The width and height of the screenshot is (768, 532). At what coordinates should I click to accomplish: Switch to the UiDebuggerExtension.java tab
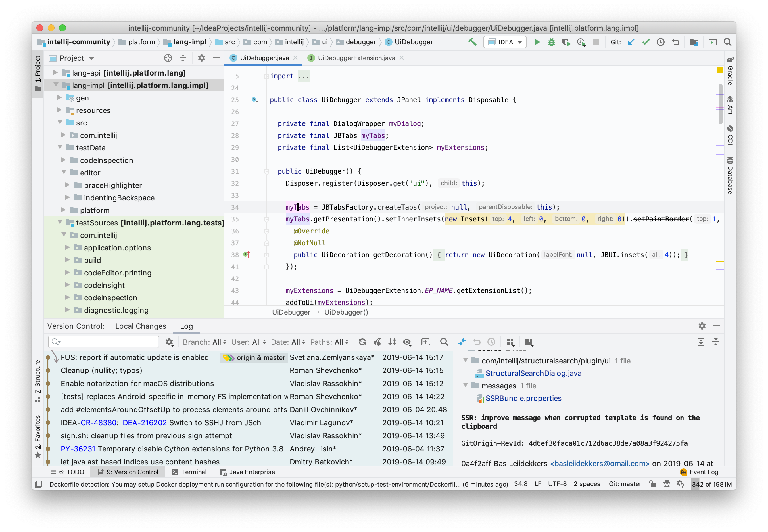356,58
